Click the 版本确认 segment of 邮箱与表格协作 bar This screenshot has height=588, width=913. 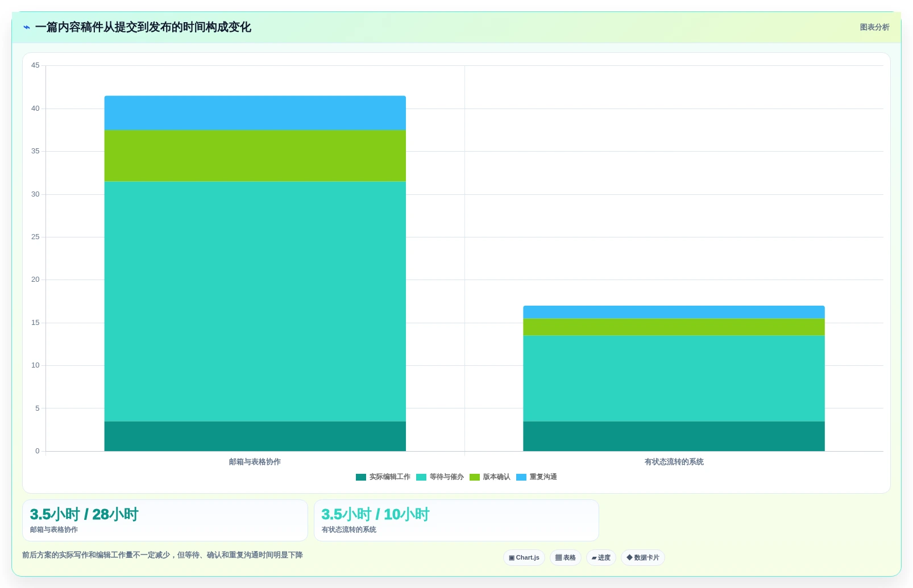pyautogui.click(x=255, y=156)
